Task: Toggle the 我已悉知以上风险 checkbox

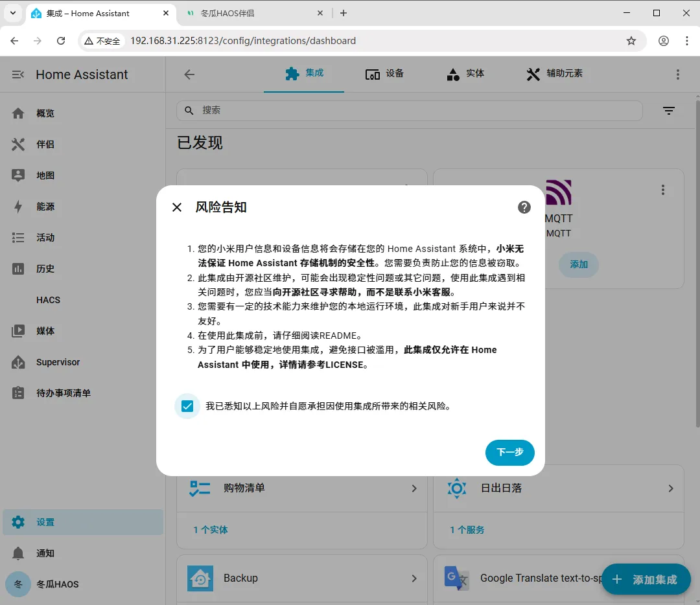Action: click(187, 406)
